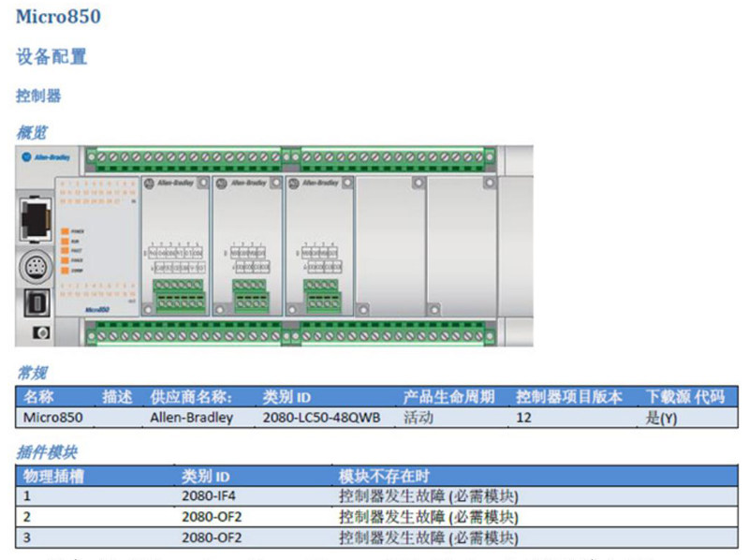The width and height of the screenshot is (749, 560).
Task: Click the orange status LED indicators
Action: click(x=65, y=251)
